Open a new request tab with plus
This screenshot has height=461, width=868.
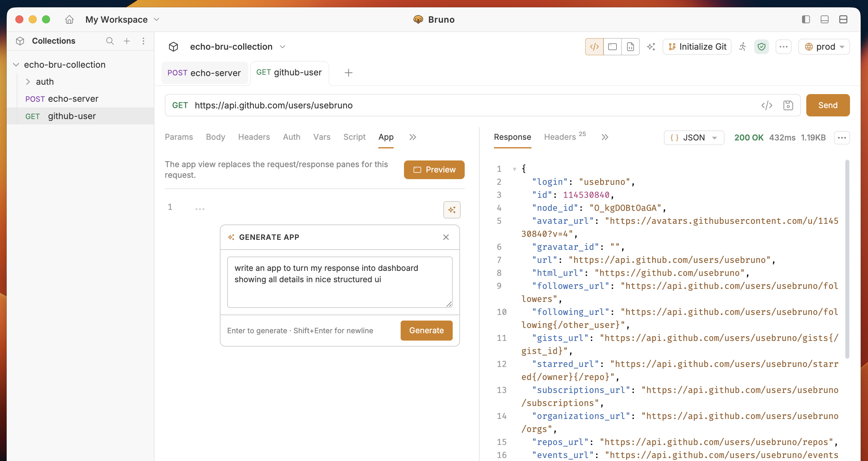tap(348, 72)
